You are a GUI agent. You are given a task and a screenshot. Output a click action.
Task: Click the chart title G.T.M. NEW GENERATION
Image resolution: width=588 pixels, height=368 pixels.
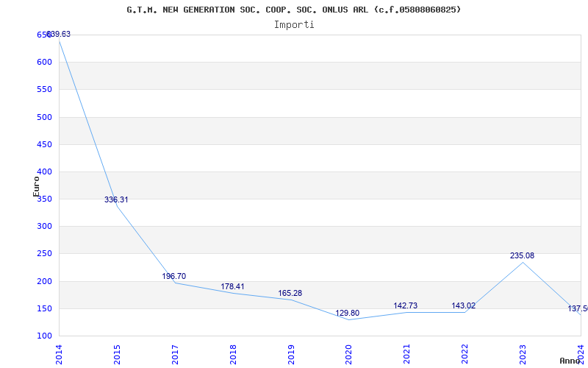(293, 10)
